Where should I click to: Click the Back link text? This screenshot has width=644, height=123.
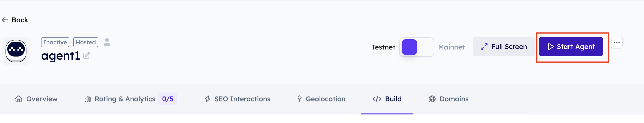[x=20, y=20]
